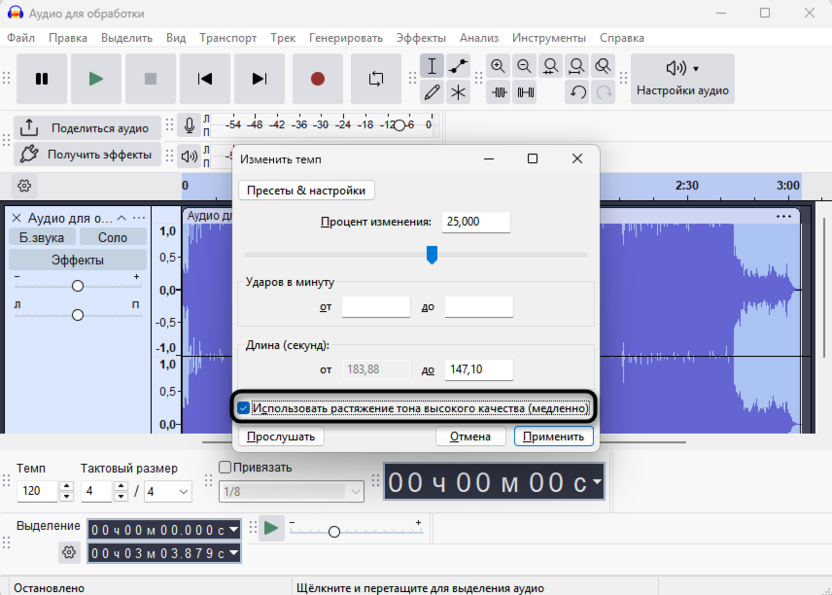Select the Envelope tool
This screenshot has height=595, width=832.
point(458,67)
